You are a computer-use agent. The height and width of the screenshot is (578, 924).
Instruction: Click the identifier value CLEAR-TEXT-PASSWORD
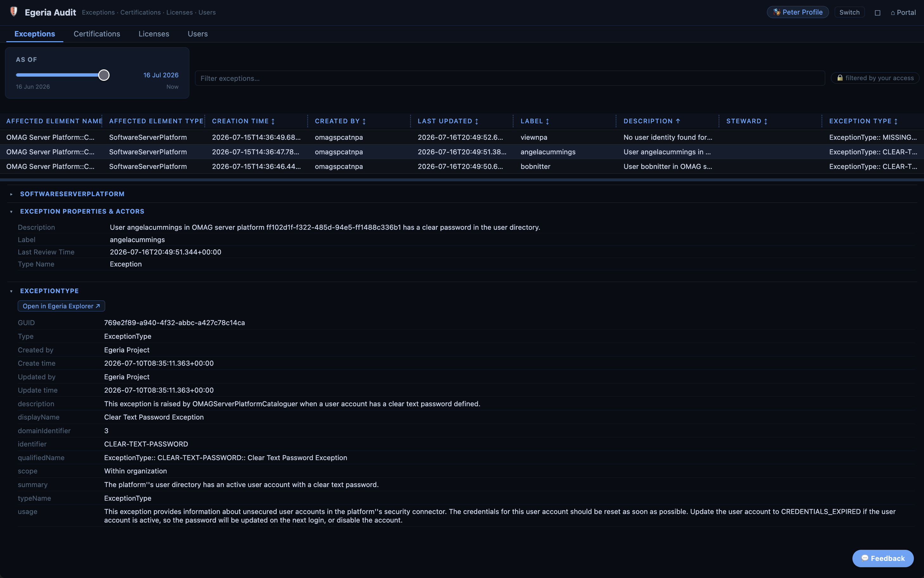click(146, 444)
